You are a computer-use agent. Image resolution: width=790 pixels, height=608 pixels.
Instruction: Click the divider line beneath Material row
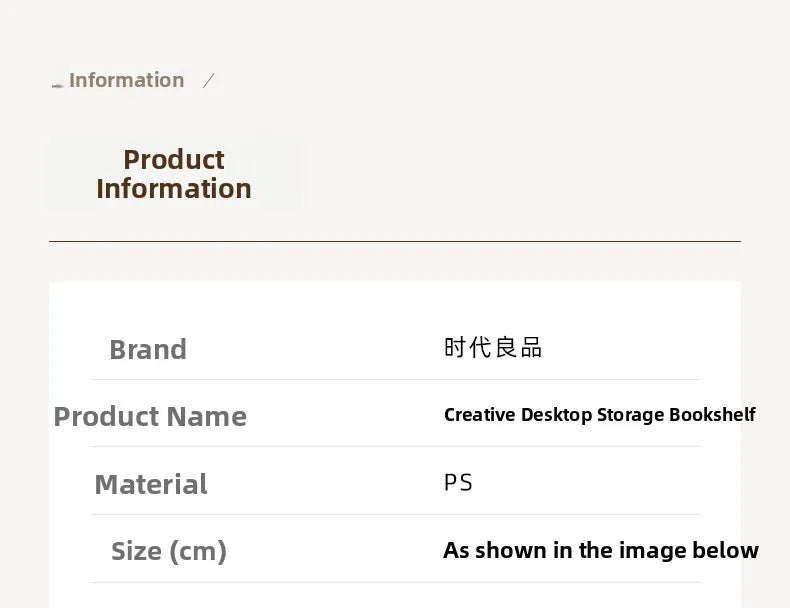394,514
